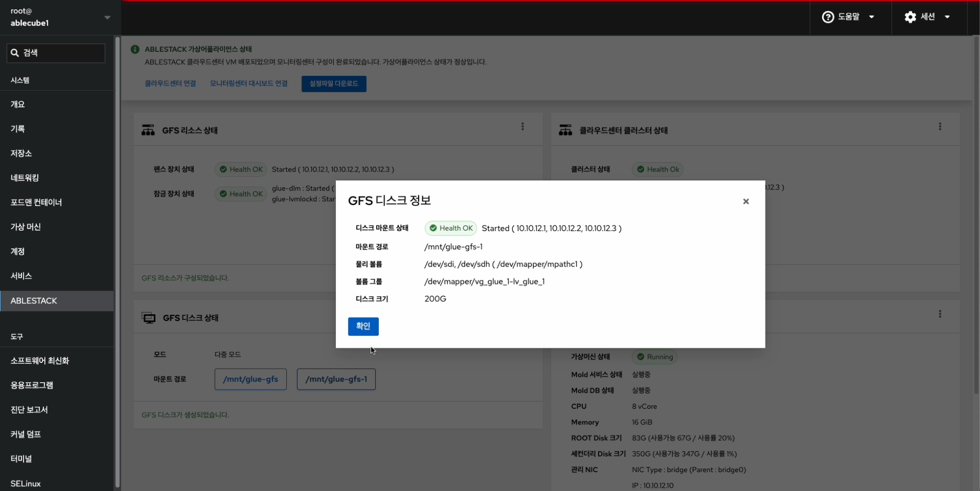
Task: Click the GFS disk status monitor icon
Action: click(x=149, y=318)
